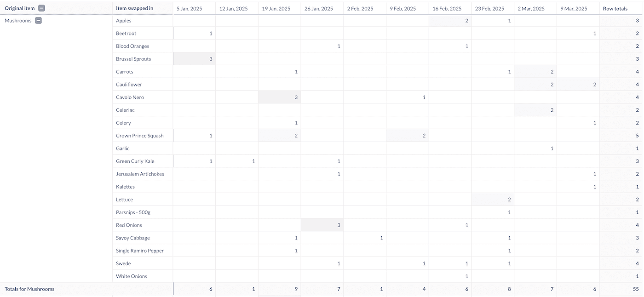Select the Brussel Sprouts row label
Image resolution: width=644 pixels, height=297 pixels.
click(x=133, y=59)
